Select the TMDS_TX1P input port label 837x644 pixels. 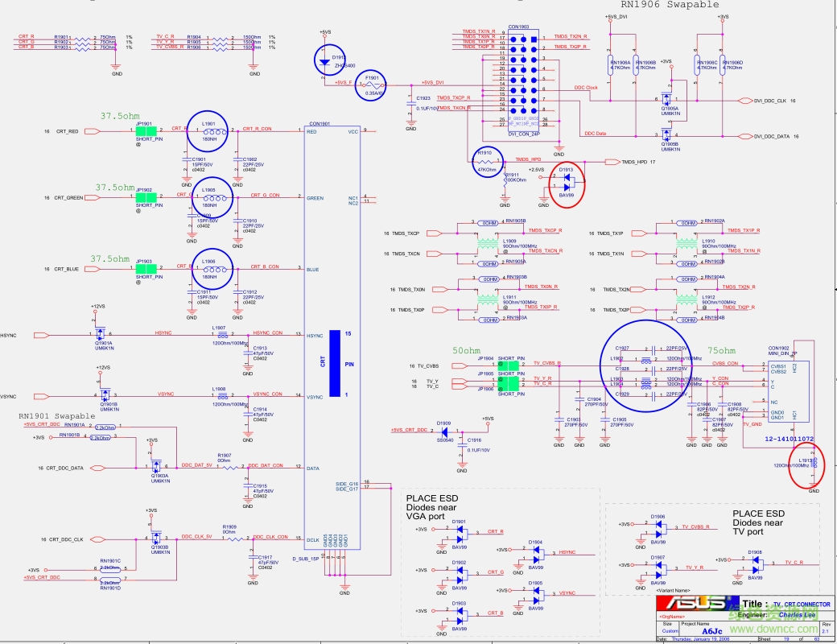610,233
